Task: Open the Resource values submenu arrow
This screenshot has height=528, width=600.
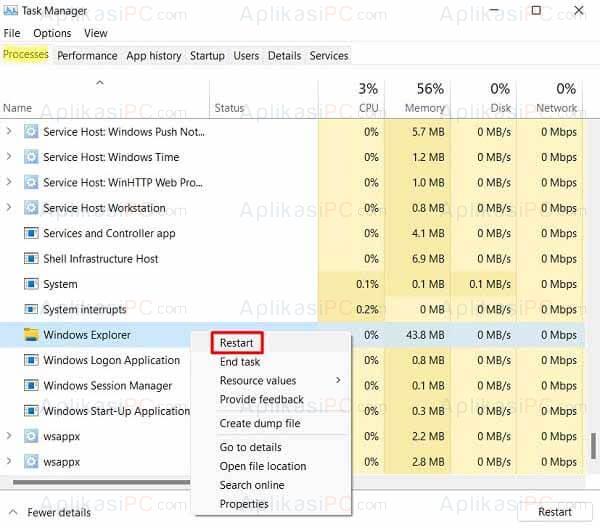Action: click(x=338, y=380)
